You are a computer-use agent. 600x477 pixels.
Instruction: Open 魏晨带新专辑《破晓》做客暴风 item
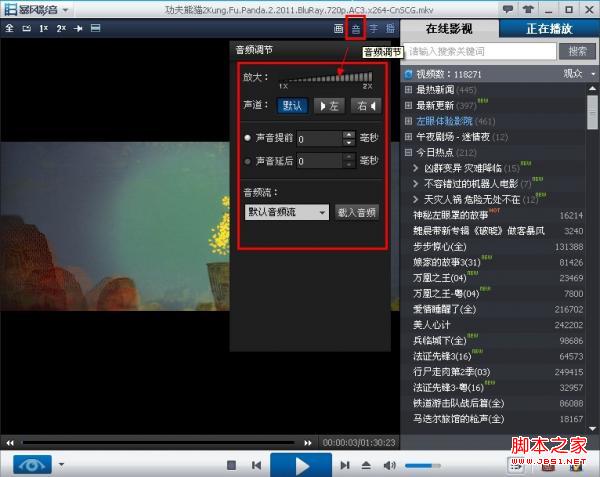pyautogui.click(x=479, y=231)
